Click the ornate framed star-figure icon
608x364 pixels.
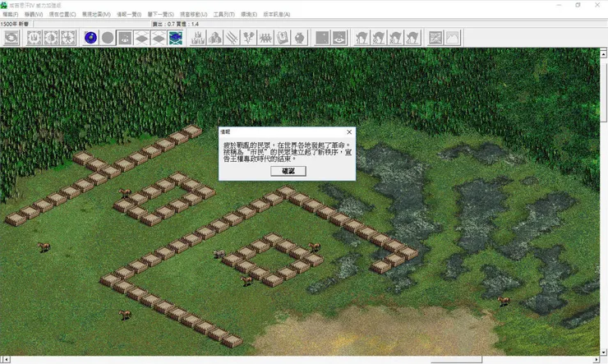[x=68, y=38]
